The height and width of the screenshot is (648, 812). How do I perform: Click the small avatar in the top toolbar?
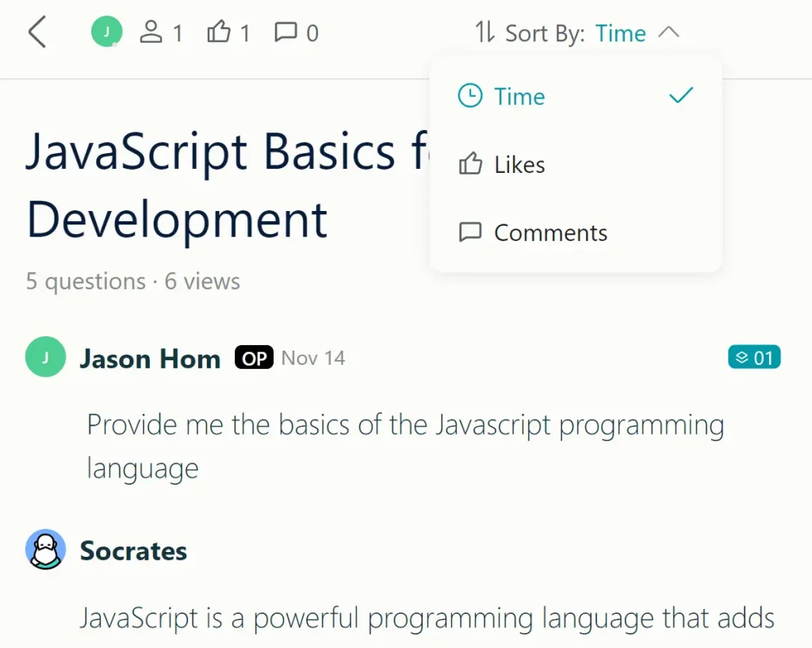(x=106, y=32)
